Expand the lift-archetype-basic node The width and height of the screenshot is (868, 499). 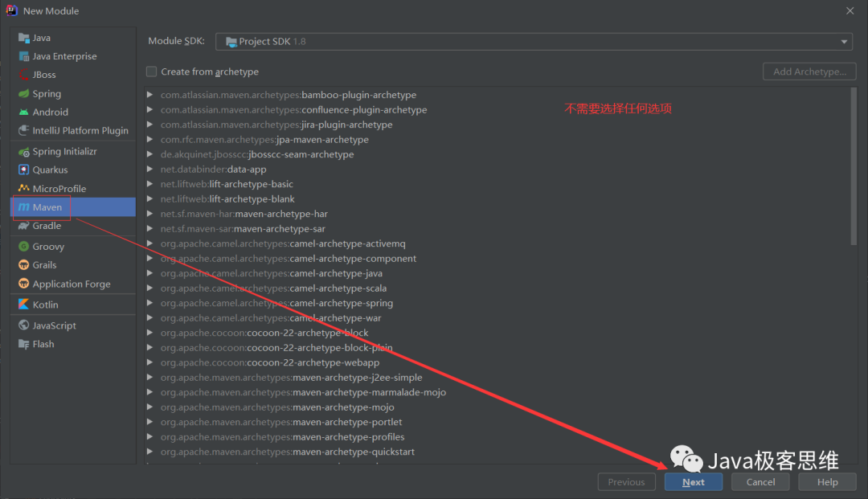tap(150, 184)
